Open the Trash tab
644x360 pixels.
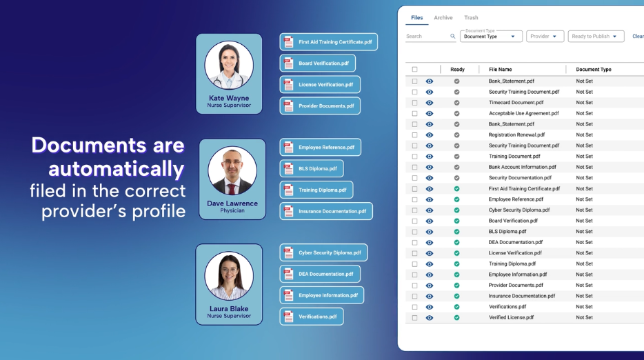coord(471,18)
